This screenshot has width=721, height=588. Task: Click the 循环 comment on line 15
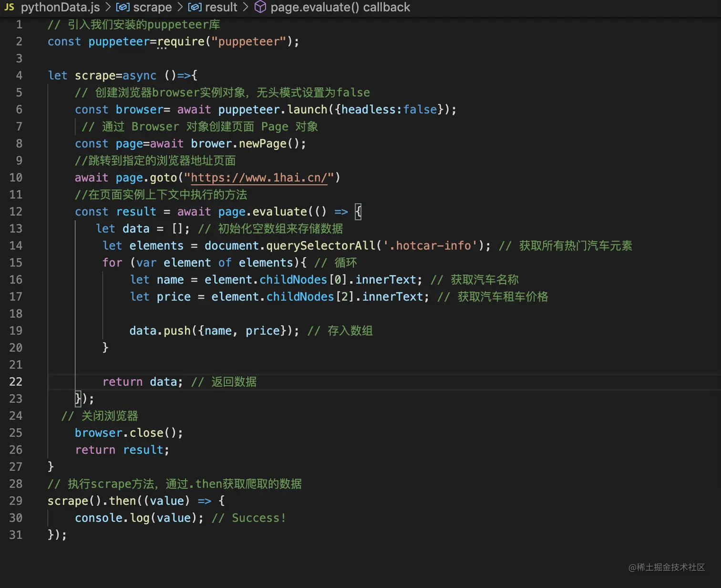(x=336, y=263)
